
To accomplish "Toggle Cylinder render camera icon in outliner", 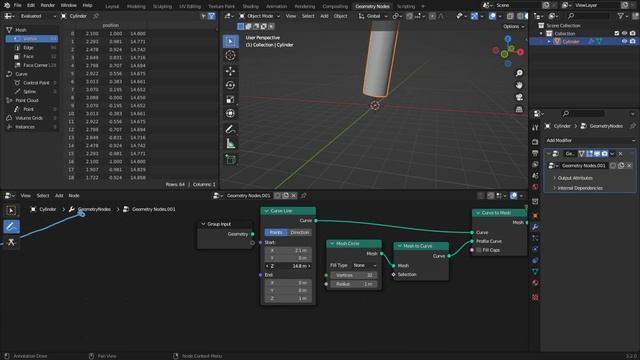I will 632,41.
